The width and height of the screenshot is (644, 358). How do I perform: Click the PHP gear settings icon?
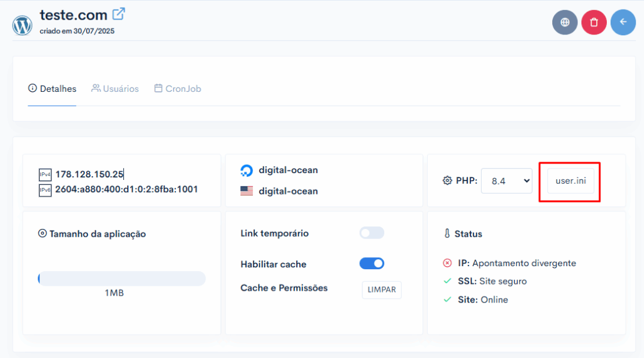point(447,181)
